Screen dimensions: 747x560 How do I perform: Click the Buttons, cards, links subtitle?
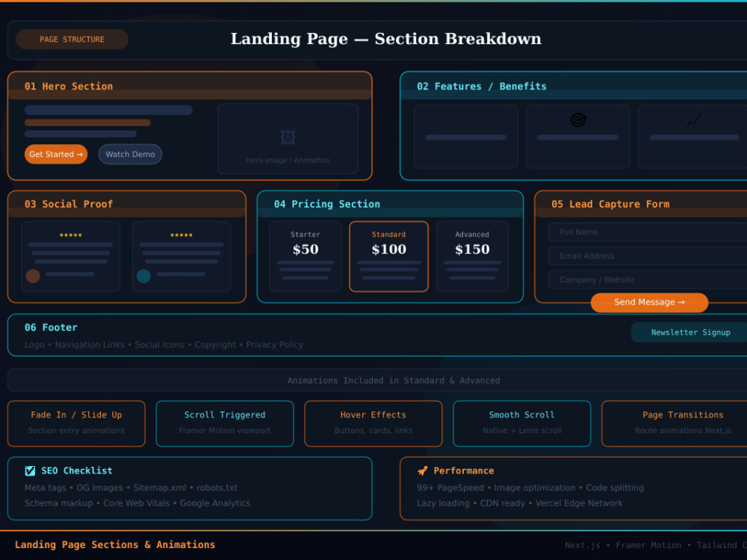373,431
